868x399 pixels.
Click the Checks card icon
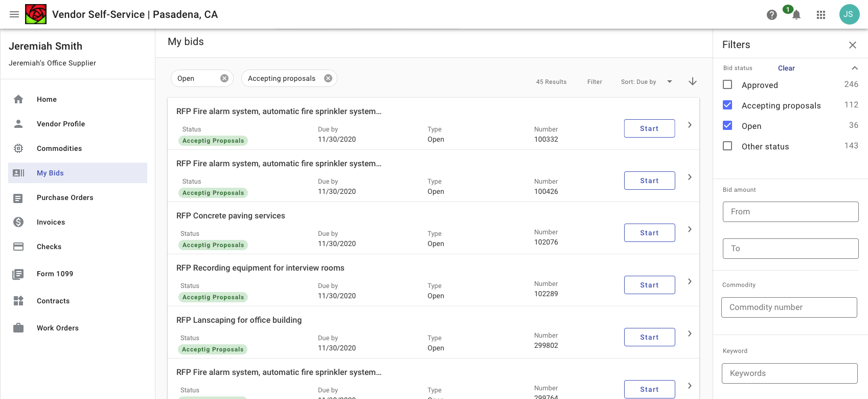[18, 247]
